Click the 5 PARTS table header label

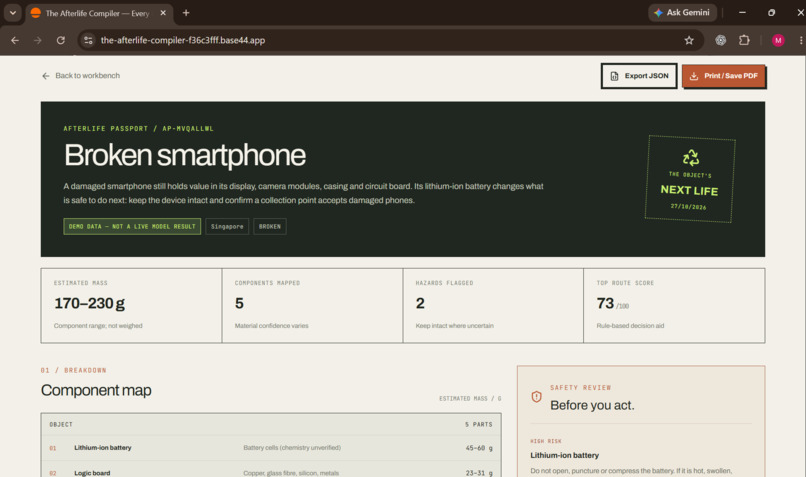(479, 425)
